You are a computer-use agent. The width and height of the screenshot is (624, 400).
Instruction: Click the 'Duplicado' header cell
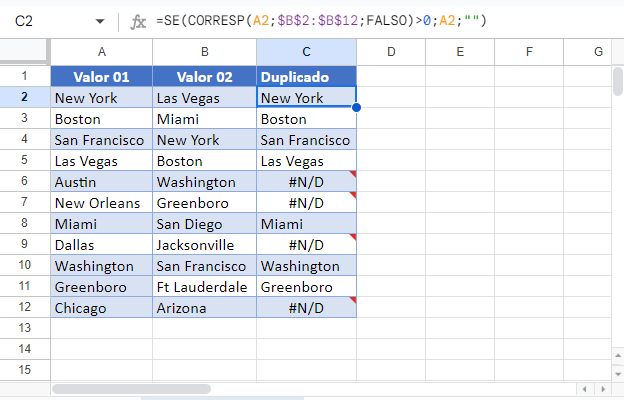[306, 76]
